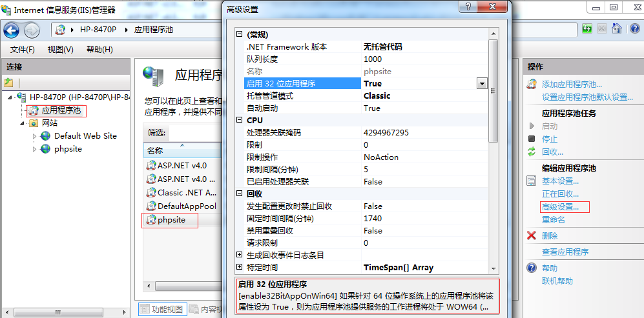
Task: Click the 名称 column header
Action: (x=183, y=150)
